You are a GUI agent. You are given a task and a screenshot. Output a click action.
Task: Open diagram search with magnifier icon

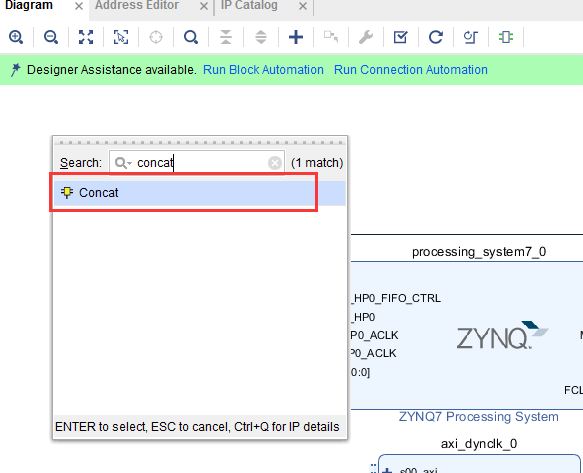click(191, 37)
